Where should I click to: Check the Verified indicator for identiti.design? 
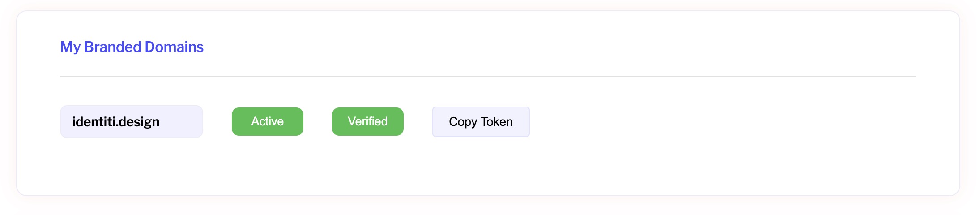tap(367, 122)
